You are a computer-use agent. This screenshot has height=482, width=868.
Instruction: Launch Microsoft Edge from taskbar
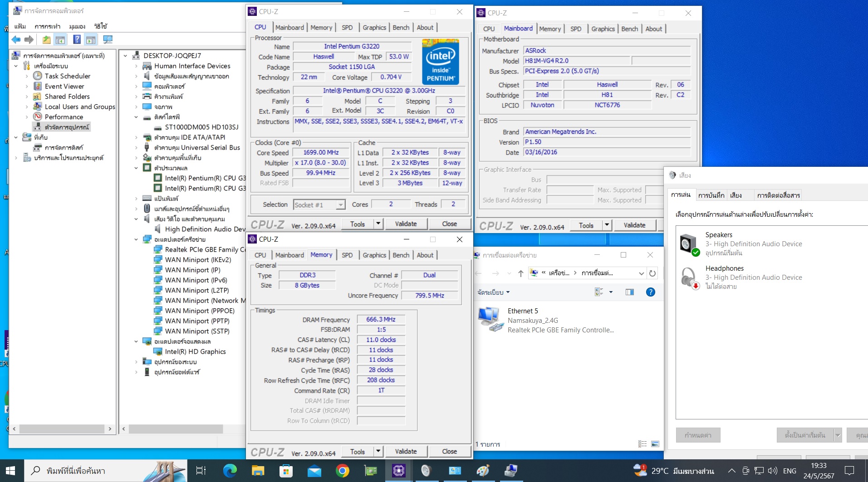[230, 471]
